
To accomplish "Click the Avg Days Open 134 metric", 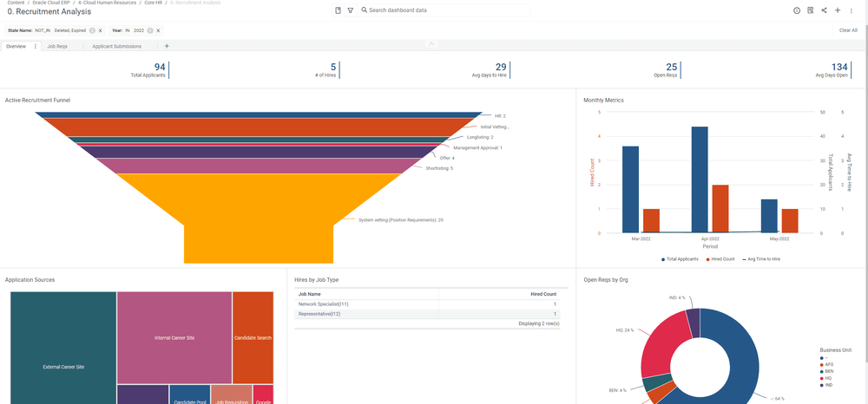I will 832,70.
